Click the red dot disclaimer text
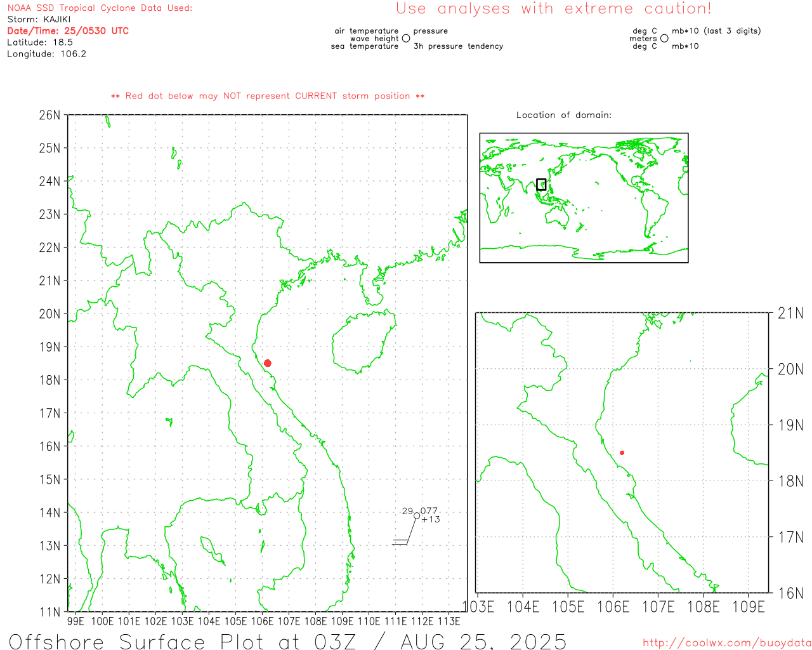Viewport: 812px width, 650px height. (x=268, y=96)
